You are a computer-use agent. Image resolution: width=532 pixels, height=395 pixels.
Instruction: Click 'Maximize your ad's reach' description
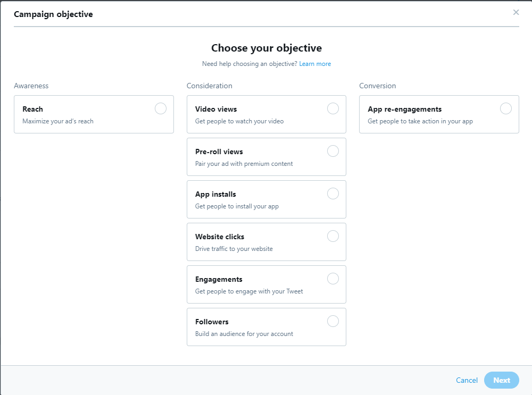57,121
